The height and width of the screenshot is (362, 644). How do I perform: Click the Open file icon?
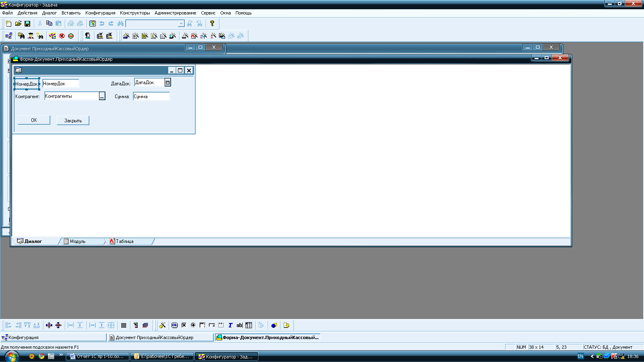[18, 24]
